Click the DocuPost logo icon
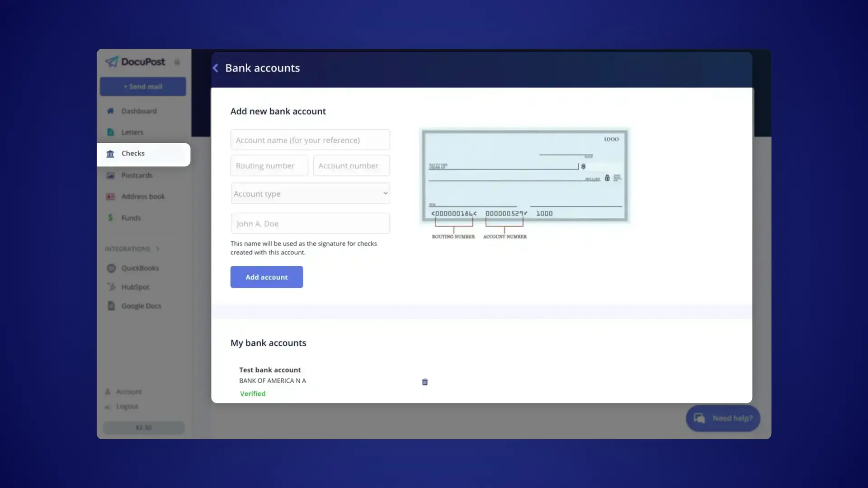This screenshot has width=868, height=488. 111,61
